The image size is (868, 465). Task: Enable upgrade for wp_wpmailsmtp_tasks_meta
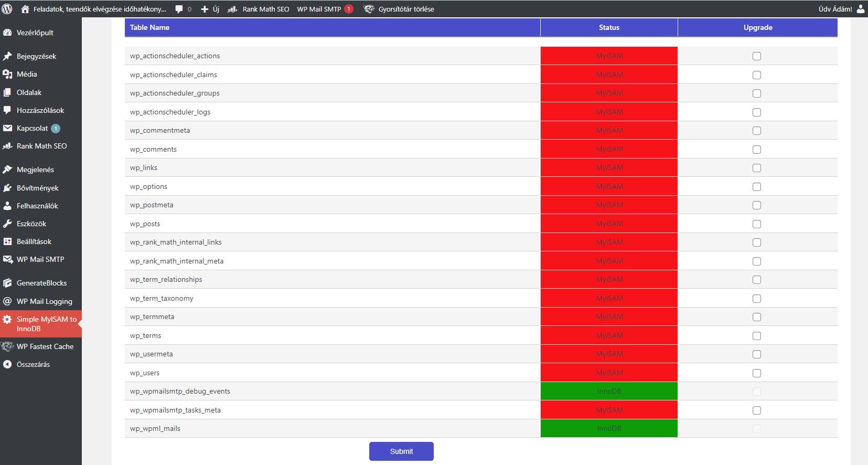coord(757,410)
